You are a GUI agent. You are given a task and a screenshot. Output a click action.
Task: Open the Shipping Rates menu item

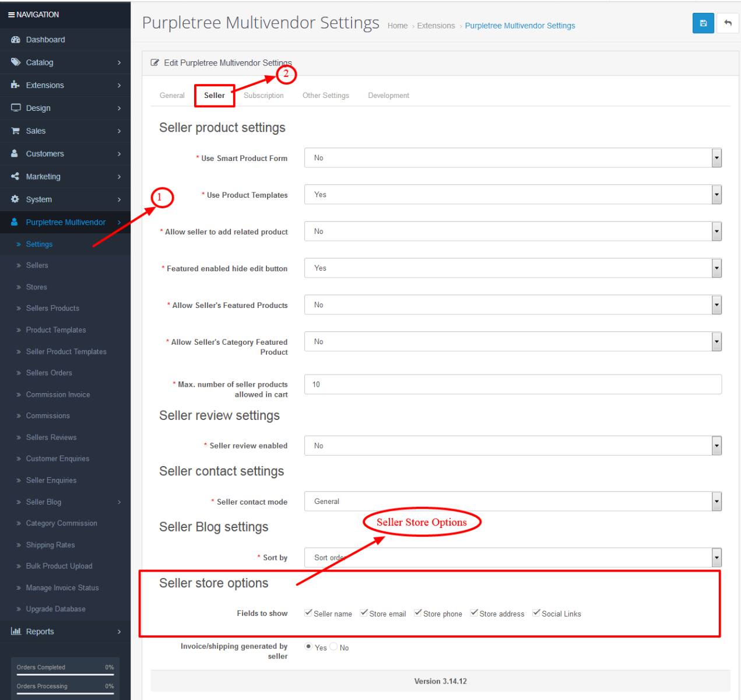pyautogui.click(x=50, y=545)
